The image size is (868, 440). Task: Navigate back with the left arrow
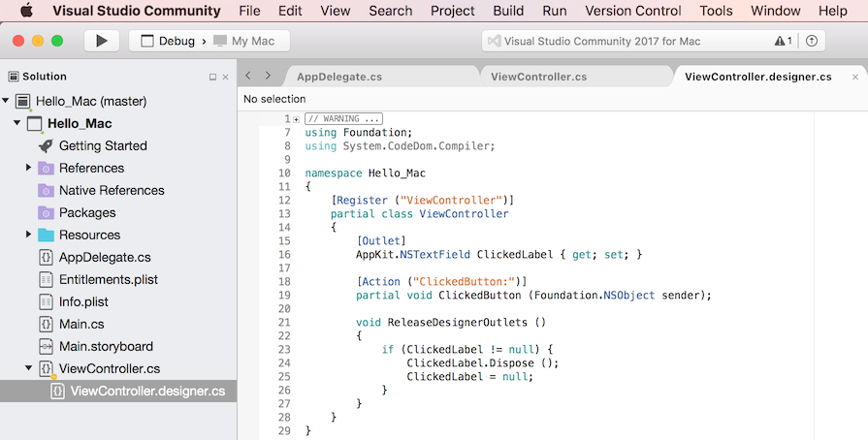(248, 76)
